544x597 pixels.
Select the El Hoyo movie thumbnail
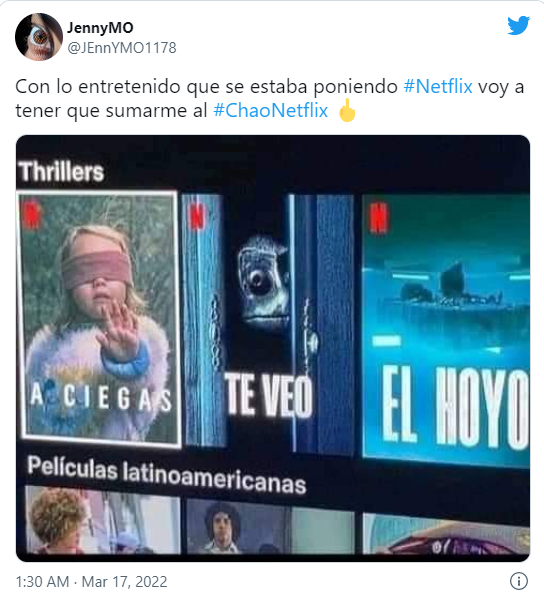(446, 329)
